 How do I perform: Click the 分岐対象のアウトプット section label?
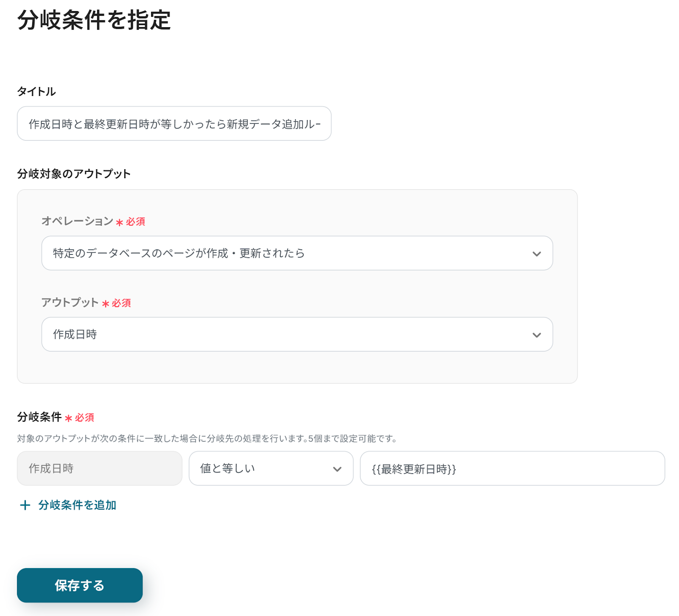[x=74, y=174]
